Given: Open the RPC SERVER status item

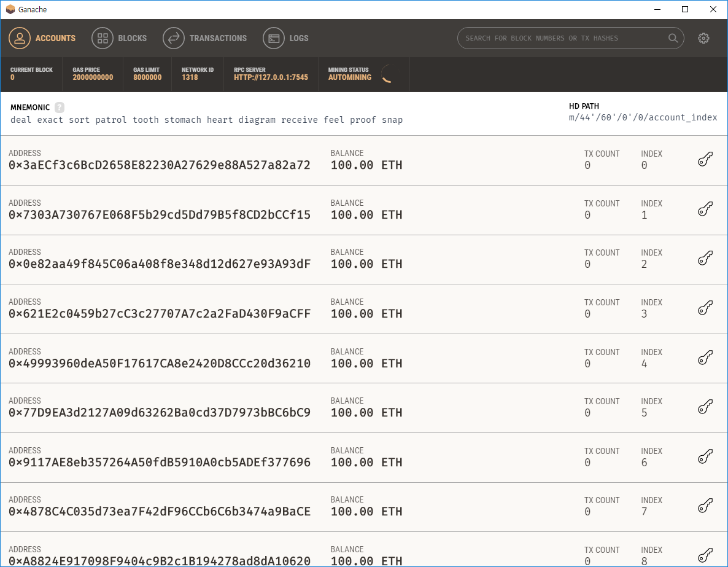Looking at the screenshot, I should [270, 74].
